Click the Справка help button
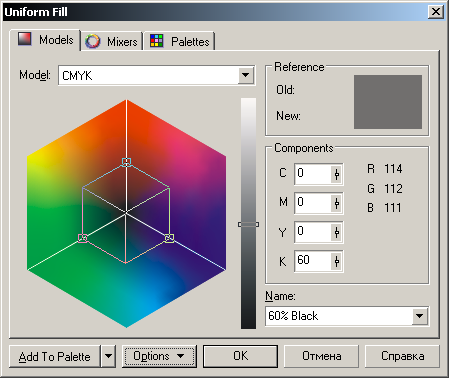This screenshot has width=449, height=378. point(402,356)
